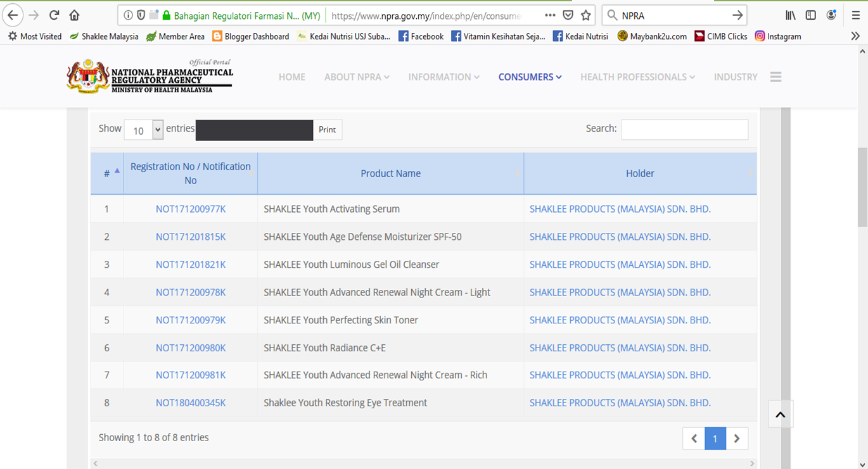Open the Firefox hamburger menu
This screenshot has width=868, height=469.
856,15
